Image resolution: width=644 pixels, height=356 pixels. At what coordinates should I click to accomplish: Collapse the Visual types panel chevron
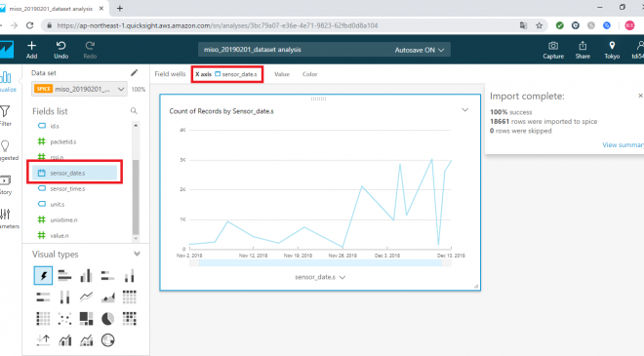(x=137, y=255)
